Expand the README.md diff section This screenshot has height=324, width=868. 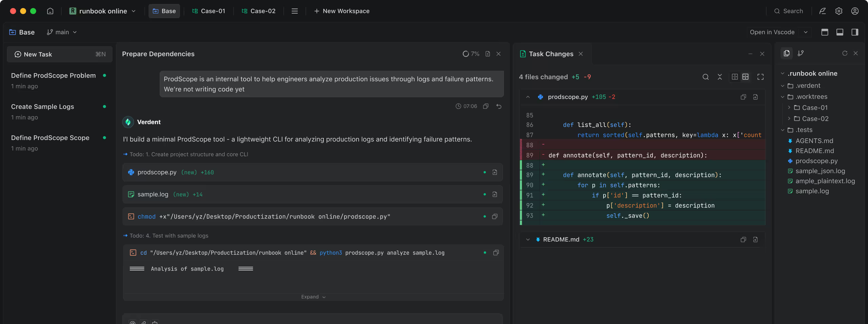click(528, 240)
